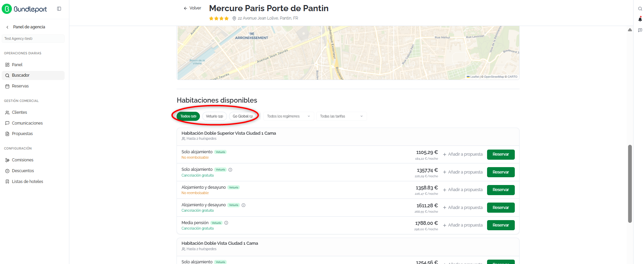Reservar the 1105,29 € rate
The height and width of the screenshot is (264, 644).
501,154
